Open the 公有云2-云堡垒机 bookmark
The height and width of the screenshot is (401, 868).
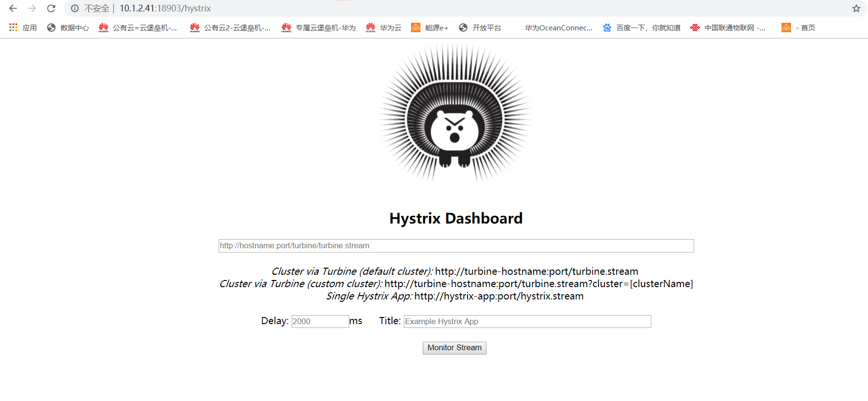point(230,28)
